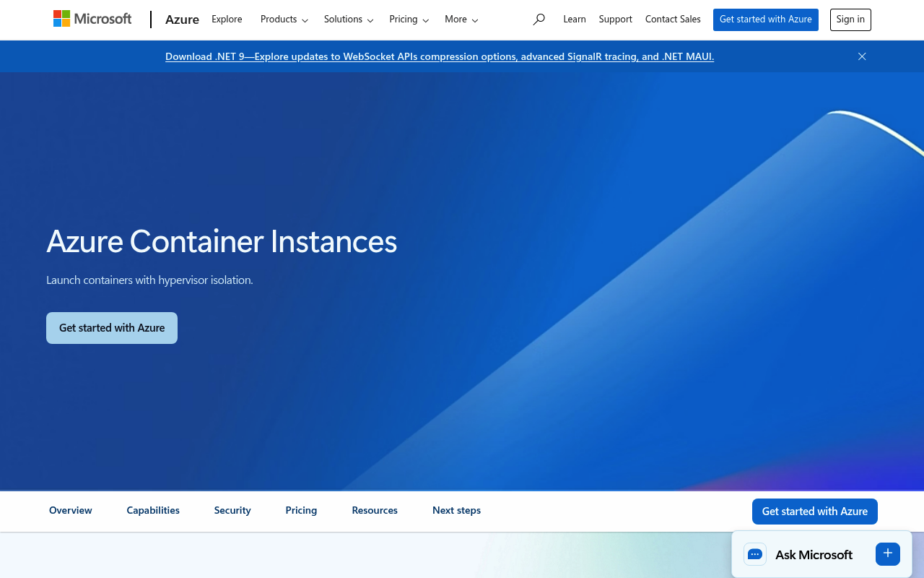This screenshot has height=578, width=924.
Task: Click the Ask Microsoft chat bubble icon
Action: tap(755, 554)
